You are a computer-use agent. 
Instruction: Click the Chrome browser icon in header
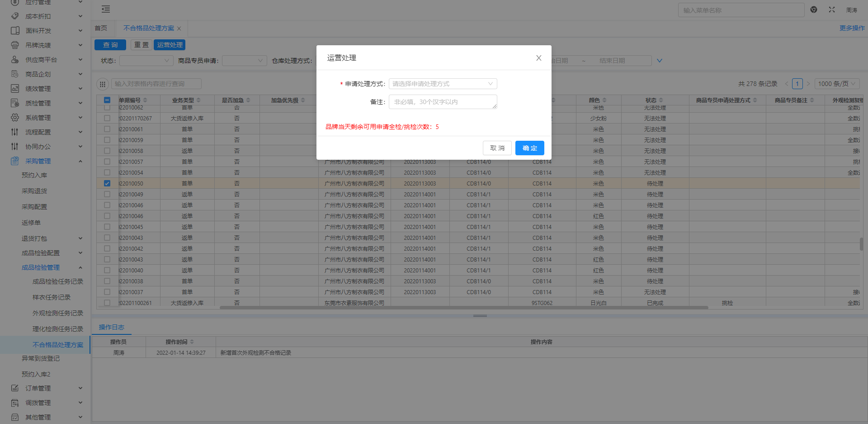[x=813, y=10]
